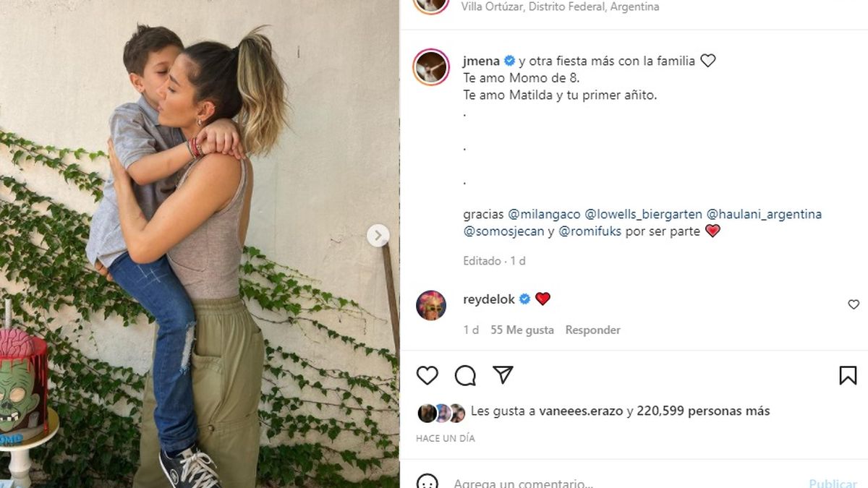868x488 pixels.
Task: Share post using paper plane icon
Action: [x=503, y=374]
